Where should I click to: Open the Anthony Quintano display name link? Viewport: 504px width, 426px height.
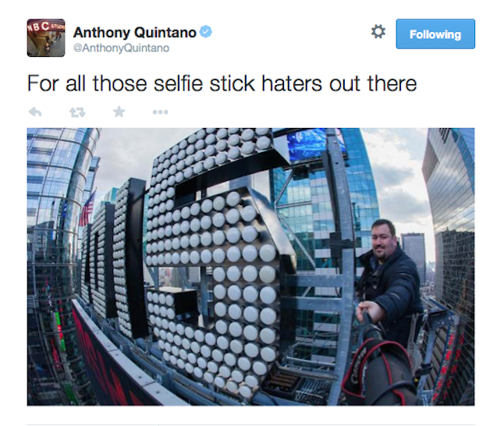[134, 33]
